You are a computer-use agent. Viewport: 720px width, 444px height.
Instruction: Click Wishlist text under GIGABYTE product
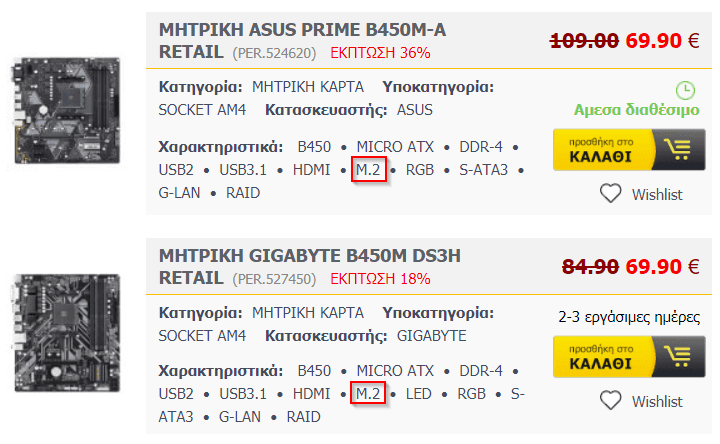click(x=657, y=402)
